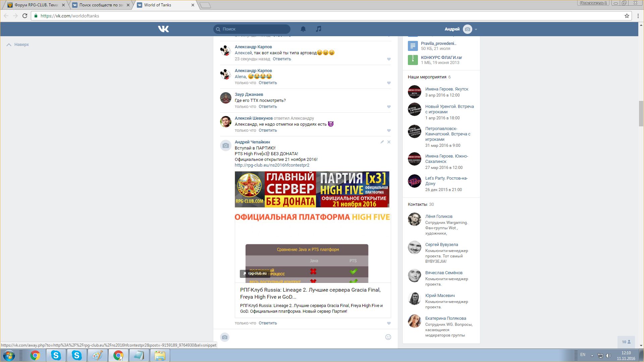
Task: Open music note player icon
Action: coord(319,29)
